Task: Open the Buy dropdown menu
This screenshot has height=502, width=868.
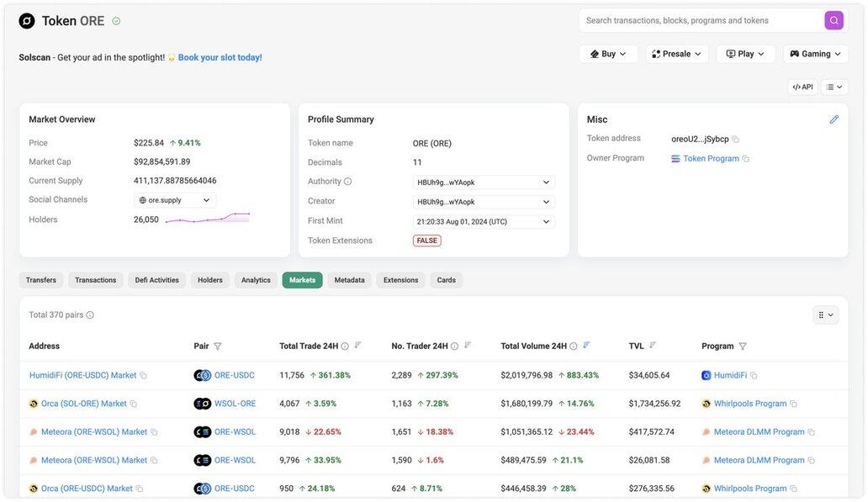Action: (x=608, y=54)
